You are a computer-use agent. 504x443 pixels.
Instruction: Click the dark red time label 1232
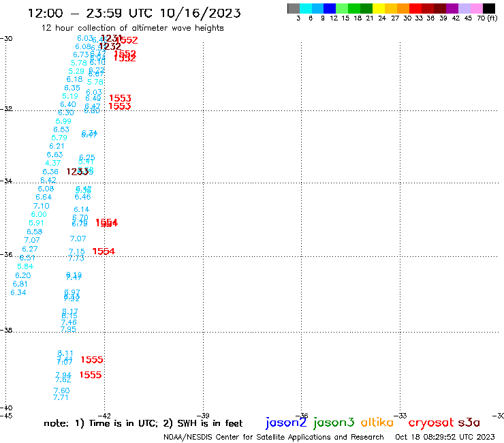[x=110, y=46]
